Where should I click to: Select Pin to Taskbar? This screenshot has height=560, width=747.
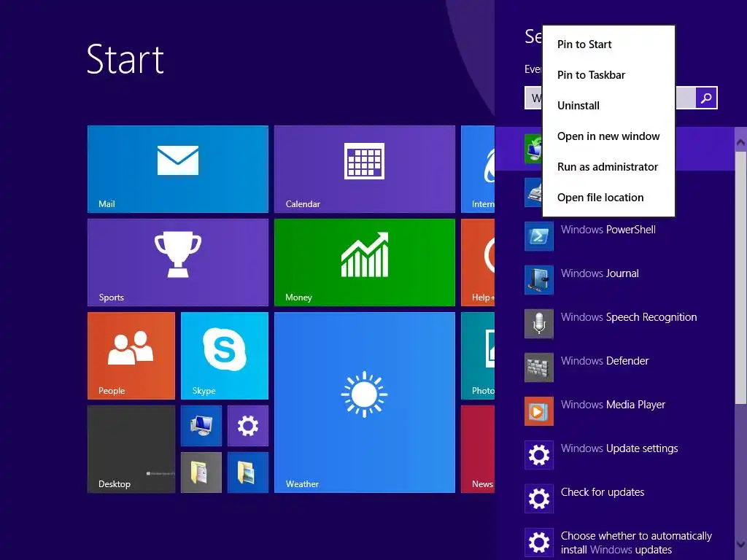609,75
